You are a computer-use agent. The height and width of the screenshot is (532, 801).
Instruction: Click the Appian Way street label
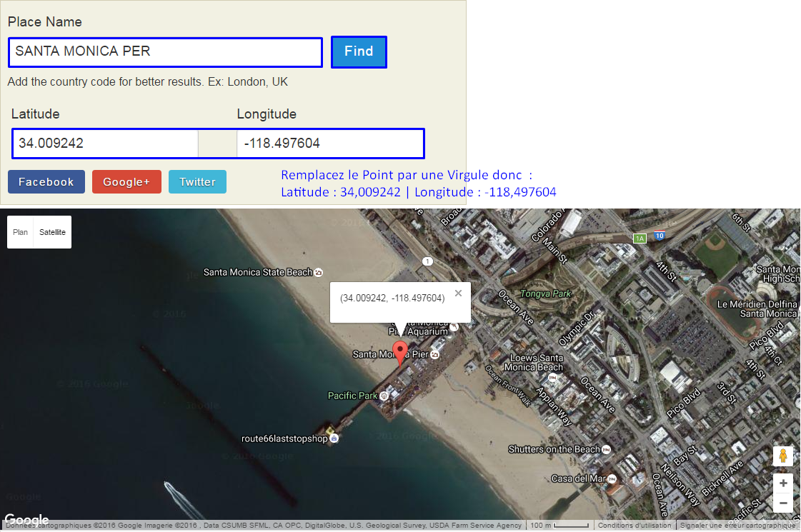pyautogui.click(x=554, y=407)
